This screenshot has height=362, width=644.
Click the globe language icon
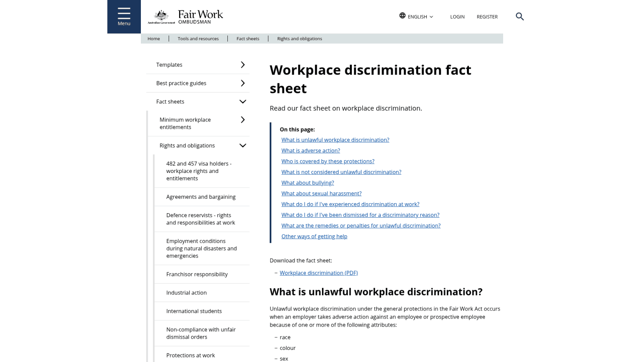point(402,16)
